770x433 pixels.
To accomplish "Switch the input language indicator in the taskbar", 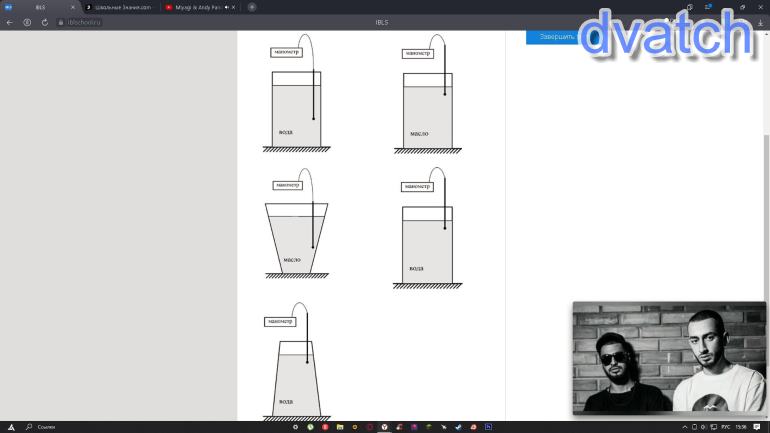I will 723,427.
